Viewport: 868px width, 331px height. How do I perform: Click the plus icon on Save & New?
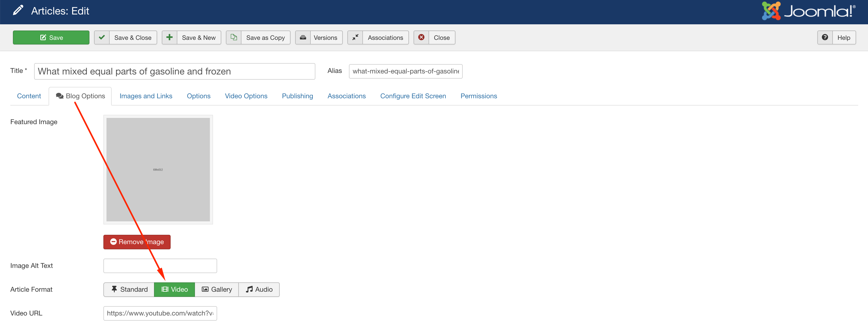[x=170, y=37]
